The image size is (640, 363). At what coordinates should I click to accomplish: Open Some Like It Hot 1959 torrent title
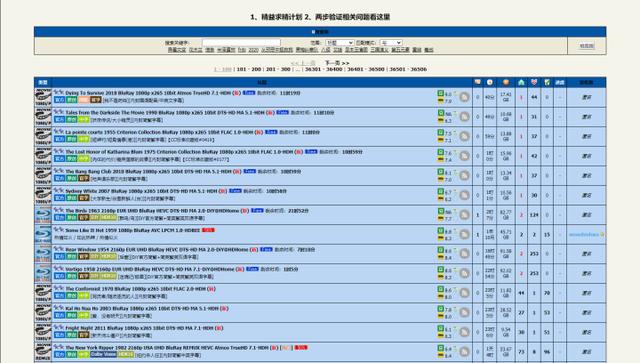133,230
